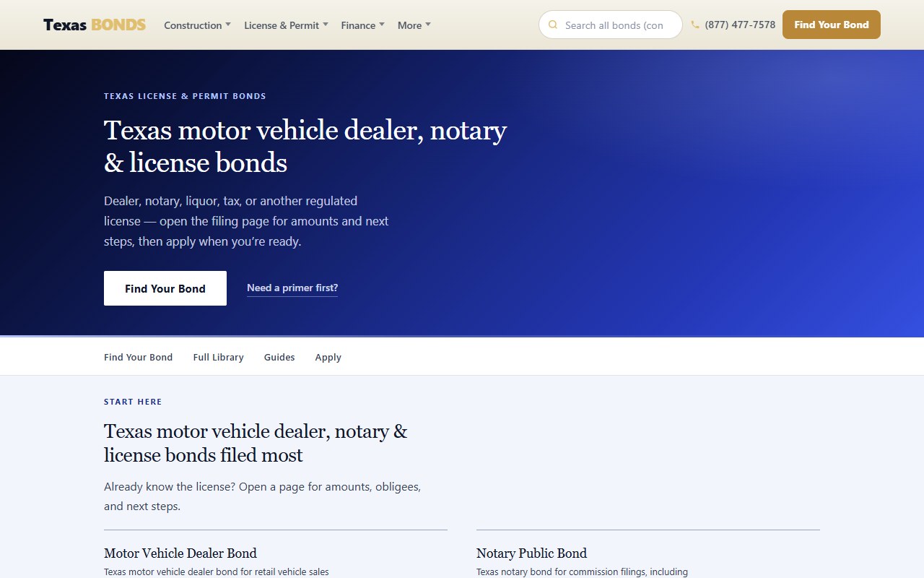924x578 pixels.
Task: Click the hero heading about dealer, notary bonds
Action: tap(305, 147)
